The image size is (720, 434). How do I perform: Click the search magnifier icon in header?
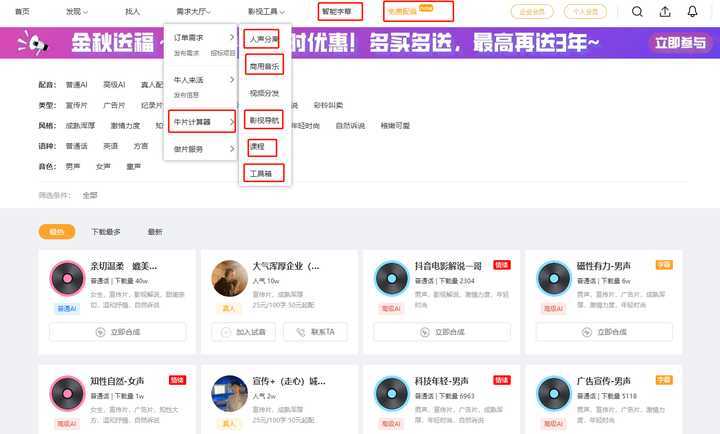(x=638, y=12)
